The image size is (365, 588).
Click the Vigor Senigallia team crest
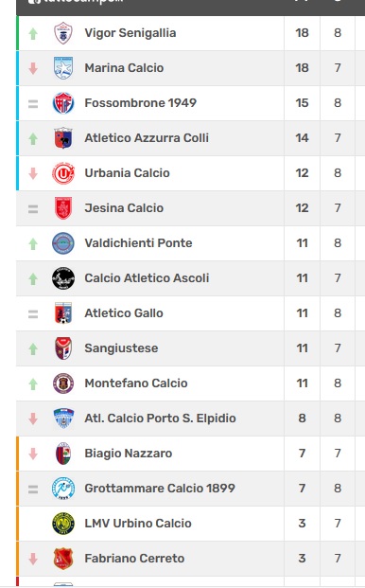63,33
